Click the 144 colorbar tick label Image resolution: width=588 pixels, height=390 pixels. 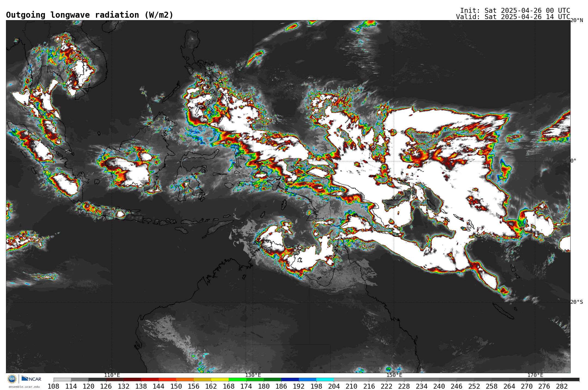159,386
